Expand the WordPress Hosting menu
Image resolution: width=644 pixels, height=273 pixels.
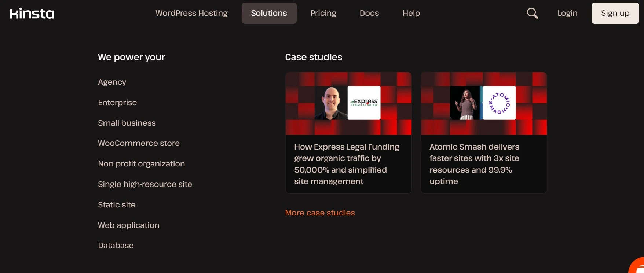(x=191, y=13)
